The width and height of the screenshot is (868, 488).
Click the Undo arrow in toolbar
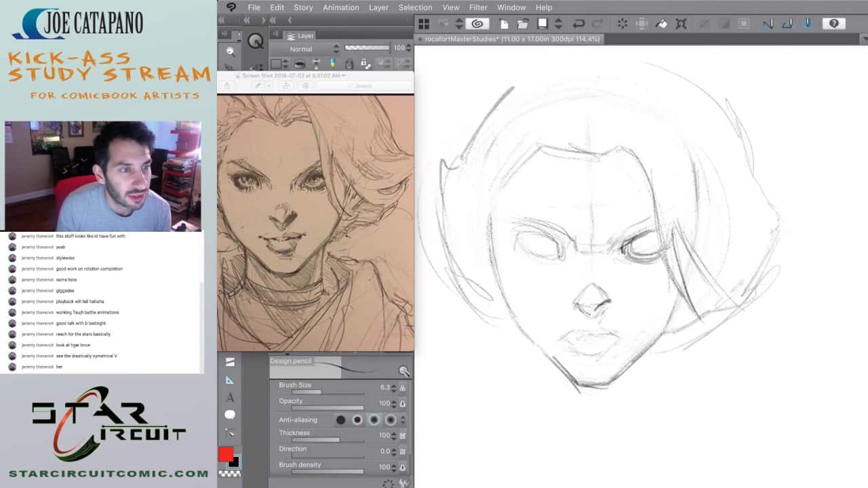[578, 24]
